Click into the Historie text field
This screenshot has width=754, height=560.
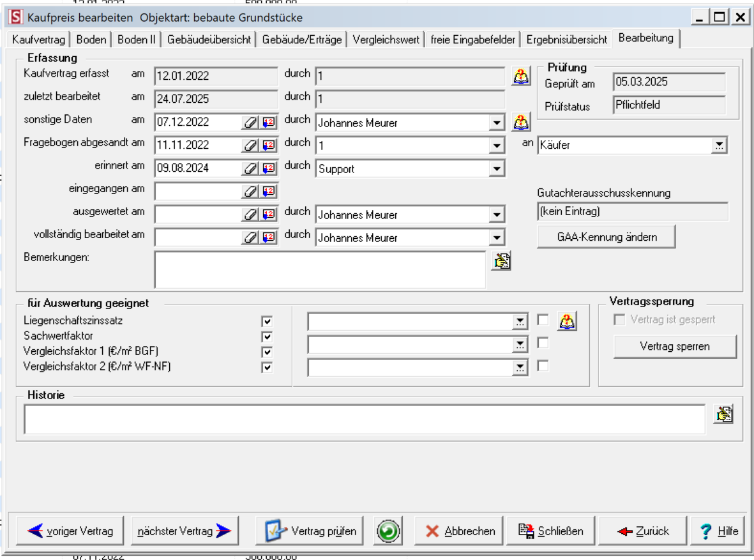tap(365, 420)
